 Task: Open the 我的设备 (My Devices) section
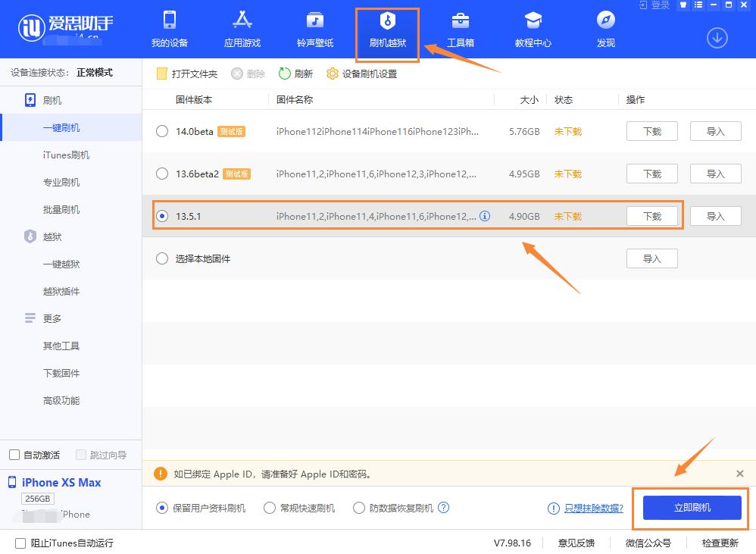170,29
